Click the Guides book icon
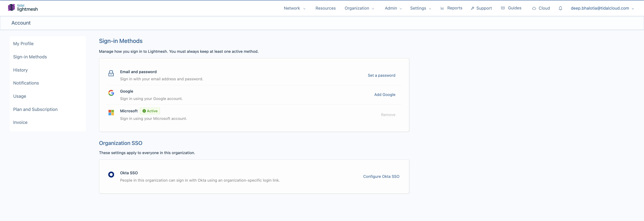Viewport: 644px width, 221px height. point(503,8)
